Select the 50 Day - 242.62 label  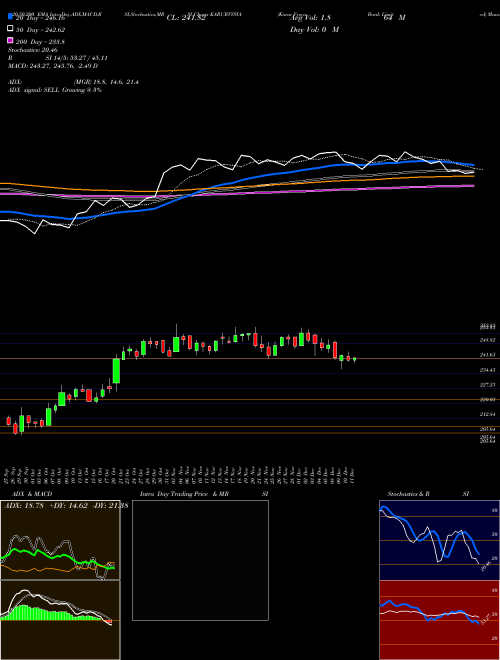pos(40,30)
